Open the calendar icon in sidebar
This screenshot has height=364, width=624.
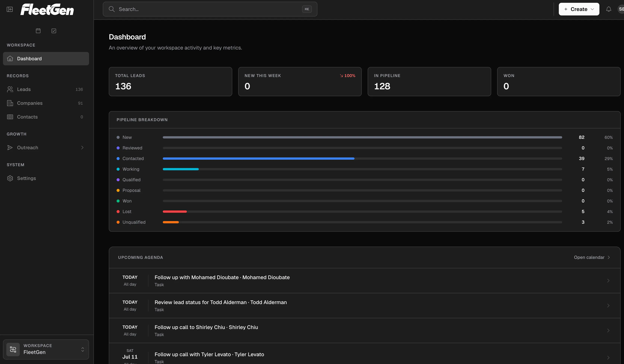(38, 31)
